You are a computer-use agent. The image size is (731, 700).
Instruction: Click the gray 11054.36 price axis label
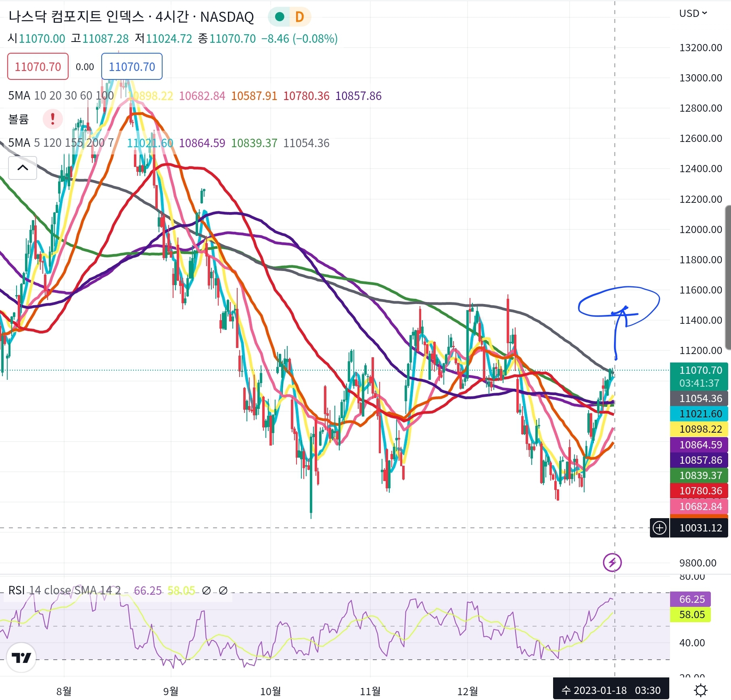[x=699, y=398]
